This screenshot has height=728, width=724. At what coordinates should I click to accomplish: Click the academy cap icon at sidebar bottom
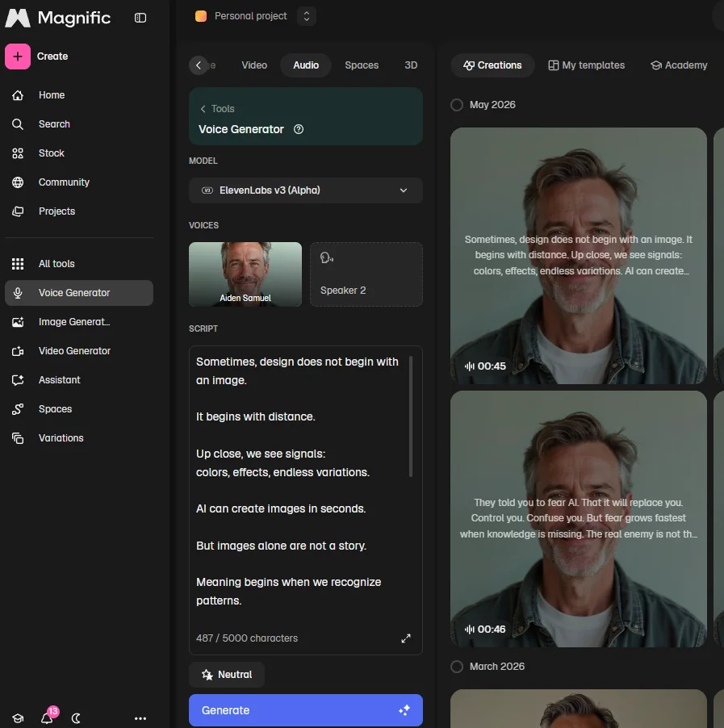18,718
